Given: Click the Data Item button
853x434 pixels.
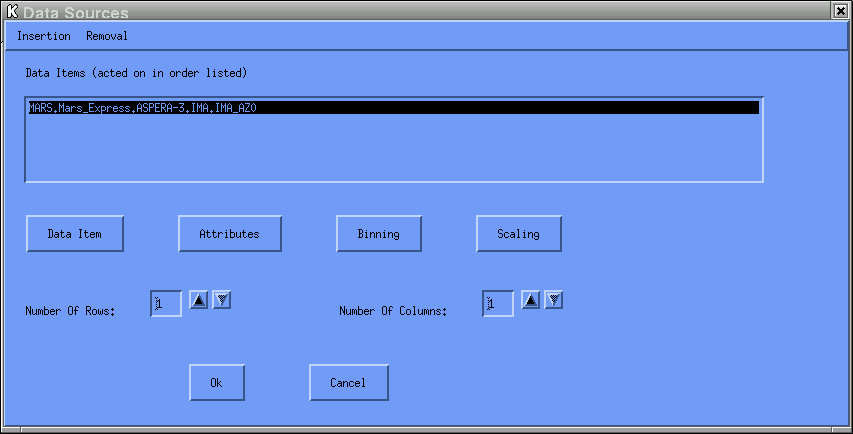Looking at the screenshot, I should [75, 234].
